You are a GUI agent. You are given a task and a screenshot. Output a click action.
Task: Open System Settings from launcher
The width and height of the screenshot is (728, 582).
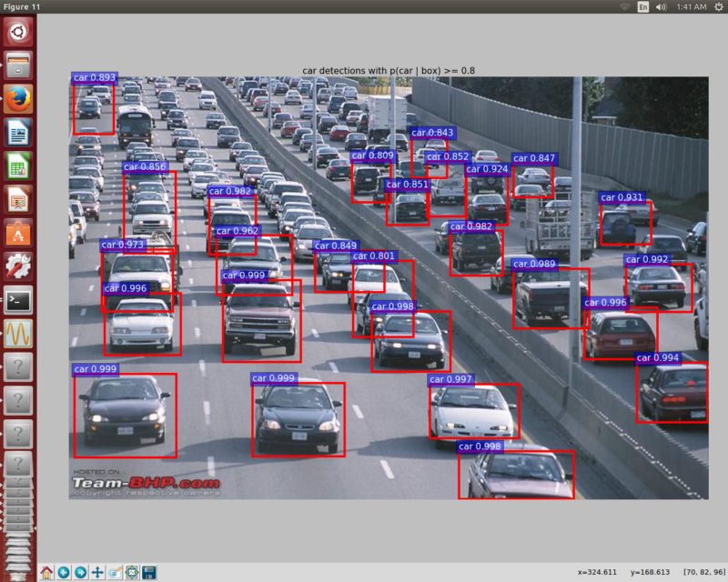click(x=18, y=266)
